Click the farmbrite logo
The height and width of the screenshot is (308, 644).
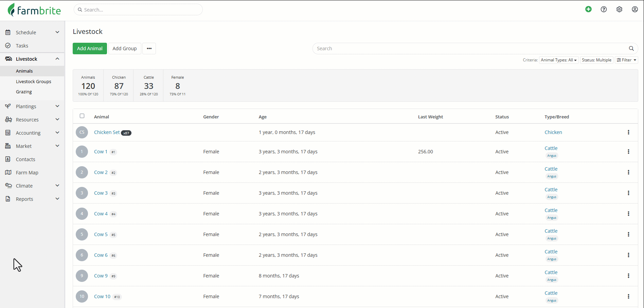(x=34, y=10)
